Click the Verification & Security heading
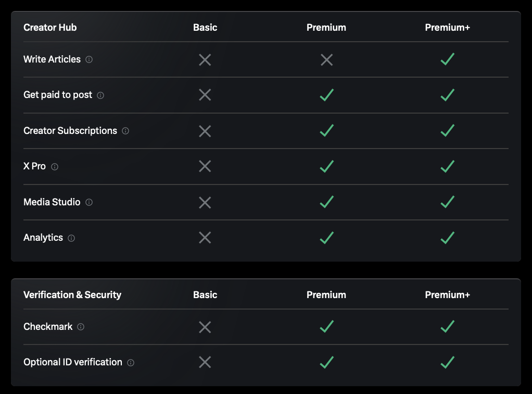 click(x=72, y=294)
